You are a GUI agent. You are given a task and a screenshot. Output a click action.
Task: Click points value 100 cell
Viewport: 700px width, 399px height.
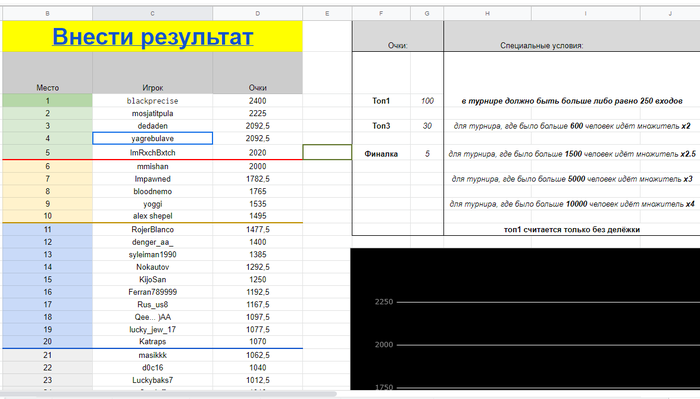[x=427, y=101]
